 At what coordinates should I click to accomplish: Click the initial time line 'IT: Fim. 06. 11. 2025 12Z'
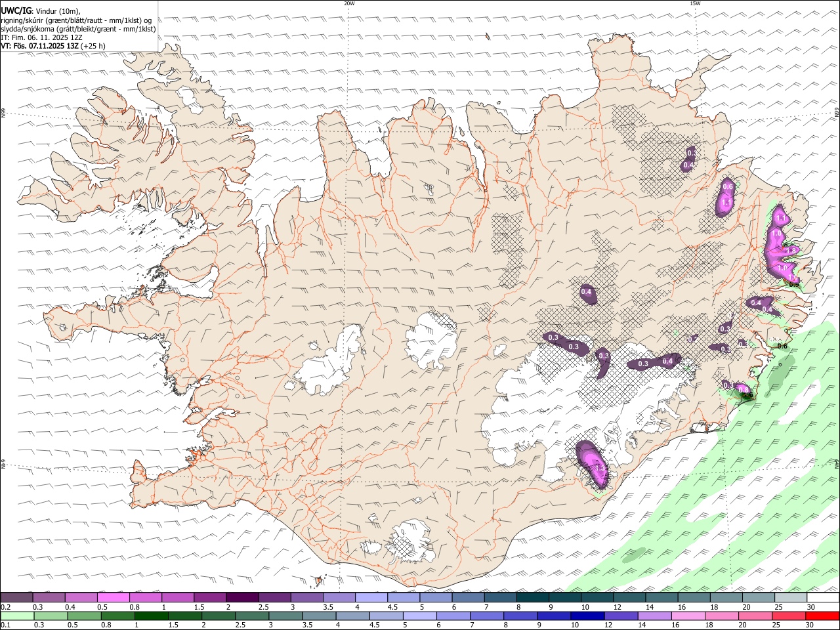41,37
